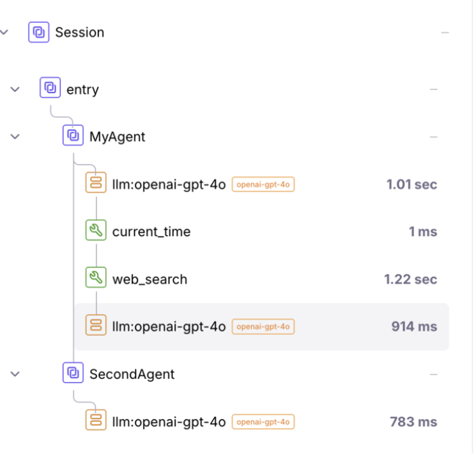Collapse the SecondAgent node chevron
Viewport: 476px width, 455px height.
coord(16,374)
